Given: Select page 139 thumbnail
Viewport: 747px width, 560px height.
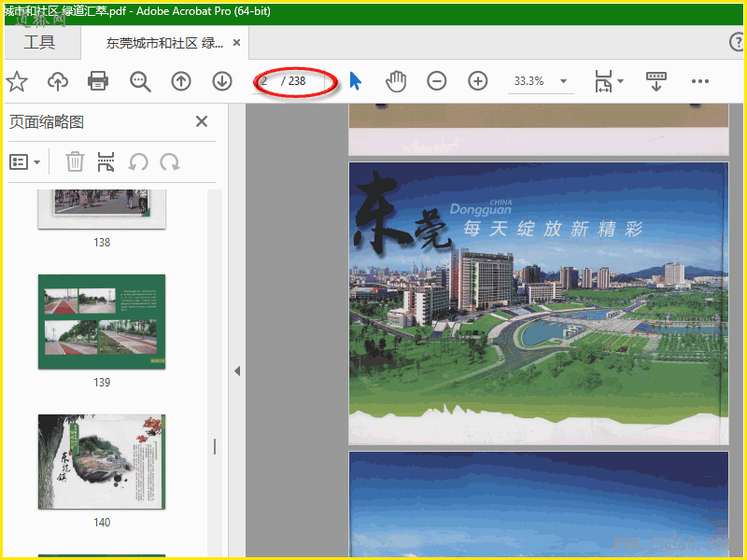Looking at the screenshot, I should 102,321.
